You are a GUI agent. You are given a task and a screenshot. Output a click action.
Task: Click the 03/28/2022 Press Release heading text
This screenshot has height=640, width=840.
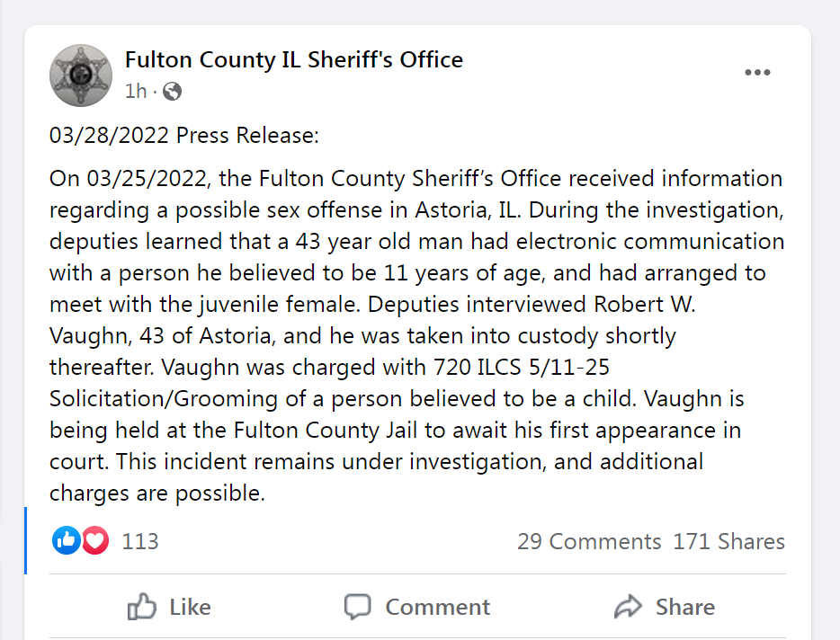183,135
